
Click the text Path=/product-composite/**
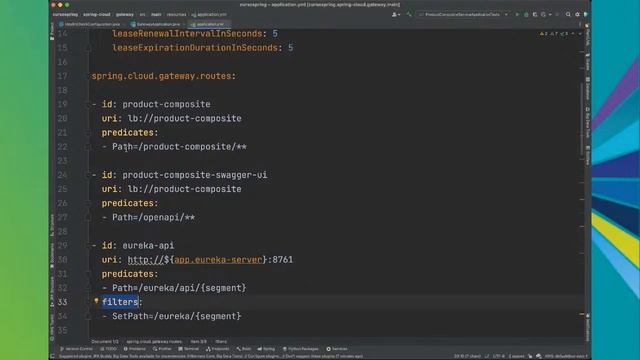179,147
